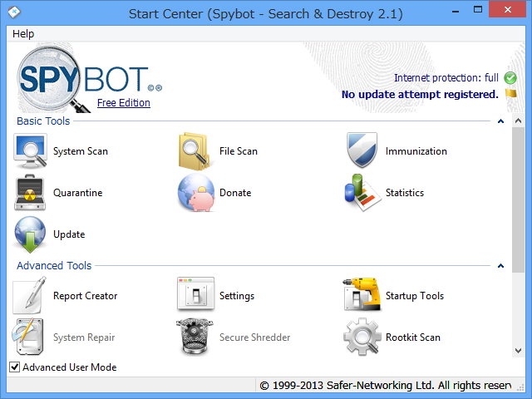Click the System Repair icon
The image size is (532, 399).
(x=27, y=337)
